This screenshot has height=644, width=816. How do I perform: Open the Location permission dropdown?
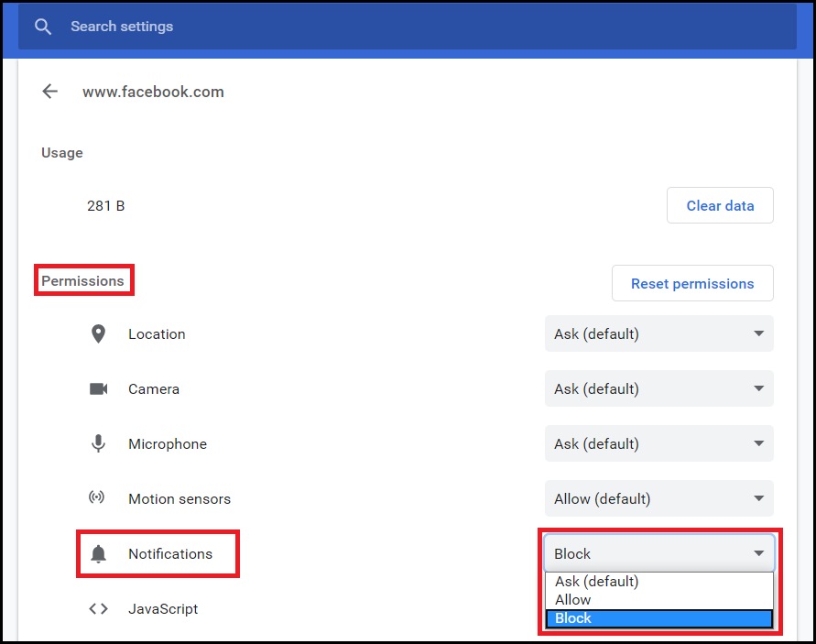coord(658,334)
